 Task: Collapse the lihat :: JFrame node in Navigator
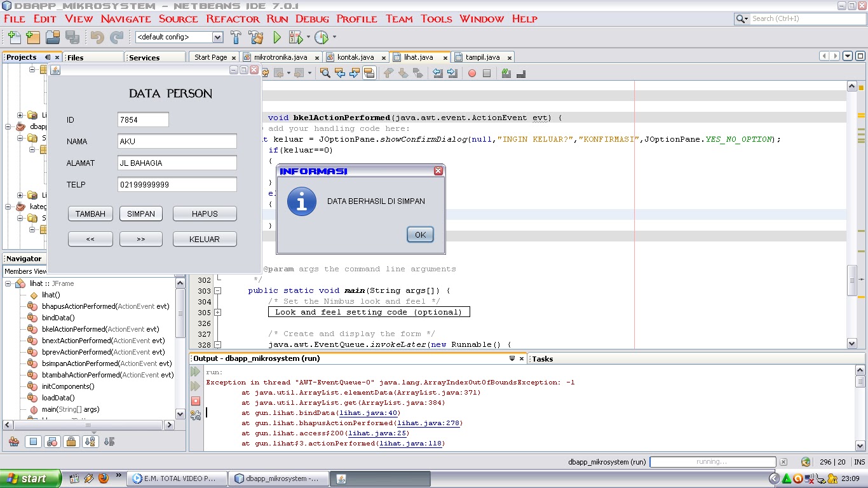8,283
